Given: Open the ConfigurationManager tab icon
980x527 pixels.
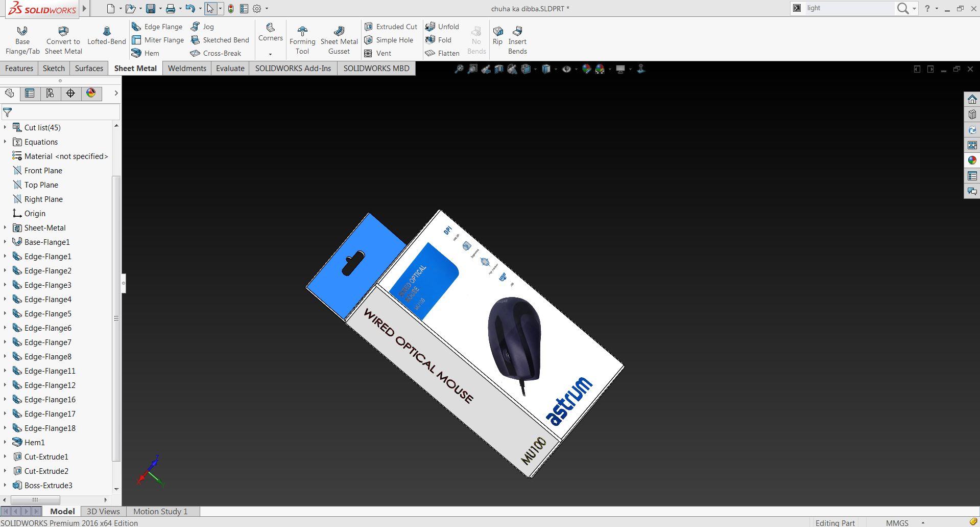Looking at the screenshot, I should point(50,93).
